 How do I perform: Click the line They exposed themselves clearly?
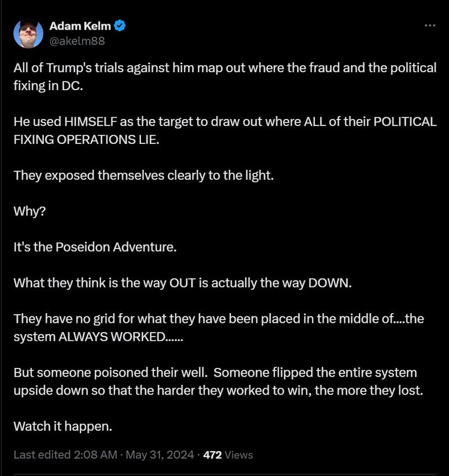click(x=143, y=175)
